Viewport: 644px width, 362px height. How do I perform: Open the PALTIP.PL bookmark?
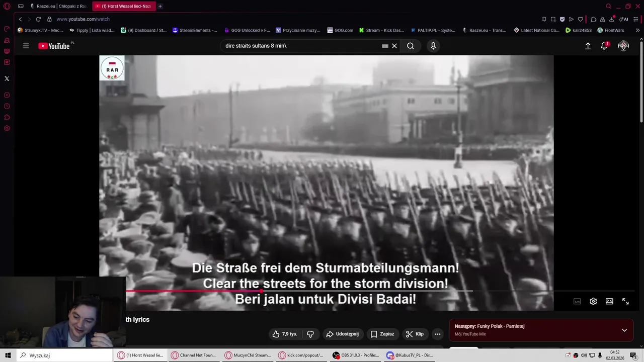[433, 30]
